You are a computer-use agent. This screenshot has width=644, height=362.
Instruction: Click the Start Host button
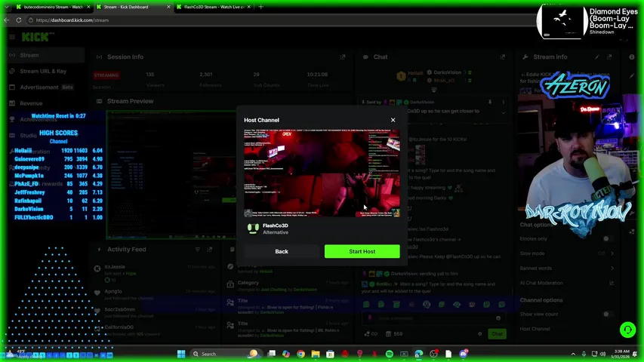coord(362,251)
